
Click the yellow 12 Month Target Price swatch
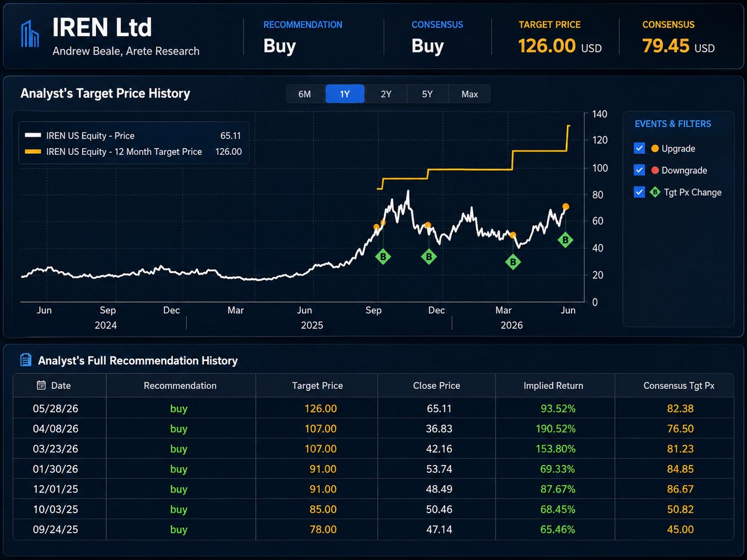point(32,151)
